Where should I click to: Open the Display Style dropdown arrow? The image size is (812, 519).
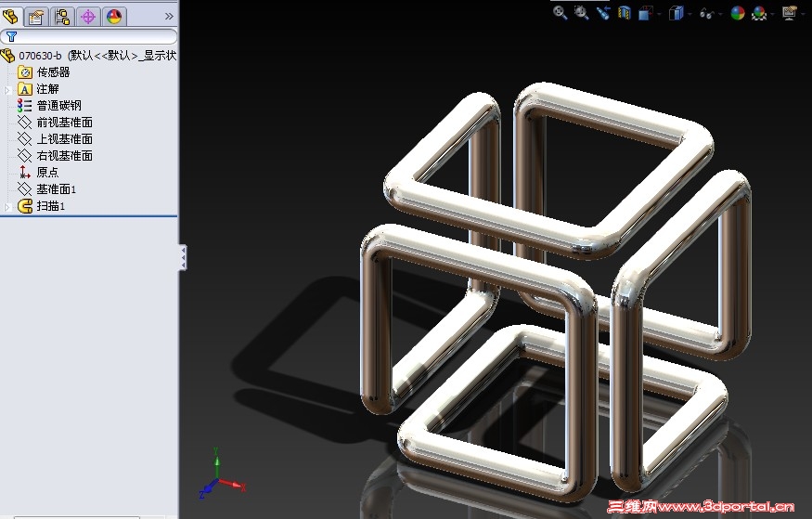coord(690,14)
